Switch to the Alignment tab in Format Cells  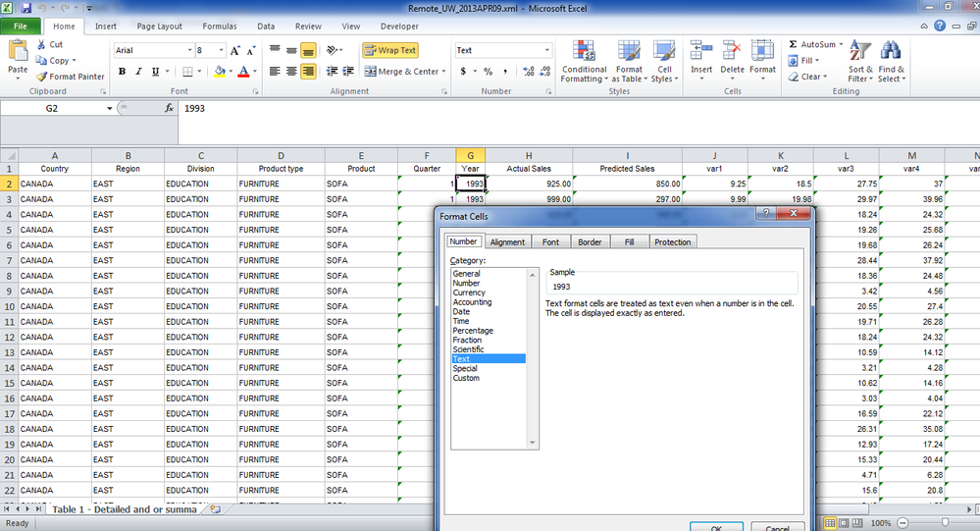[x=507, y=241]
